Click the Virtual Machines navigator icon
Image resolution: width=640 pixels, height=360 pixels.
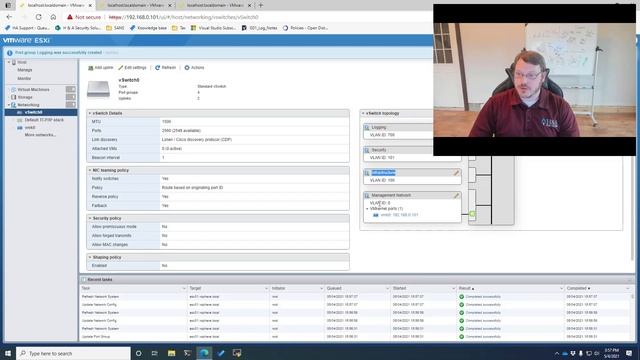13,89
